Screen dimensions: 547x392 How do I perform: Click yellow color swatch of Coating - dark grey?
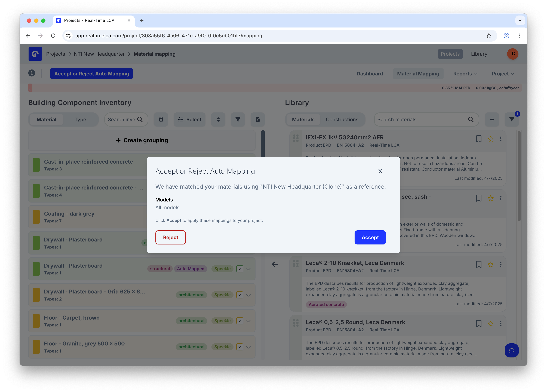point(36,217)
